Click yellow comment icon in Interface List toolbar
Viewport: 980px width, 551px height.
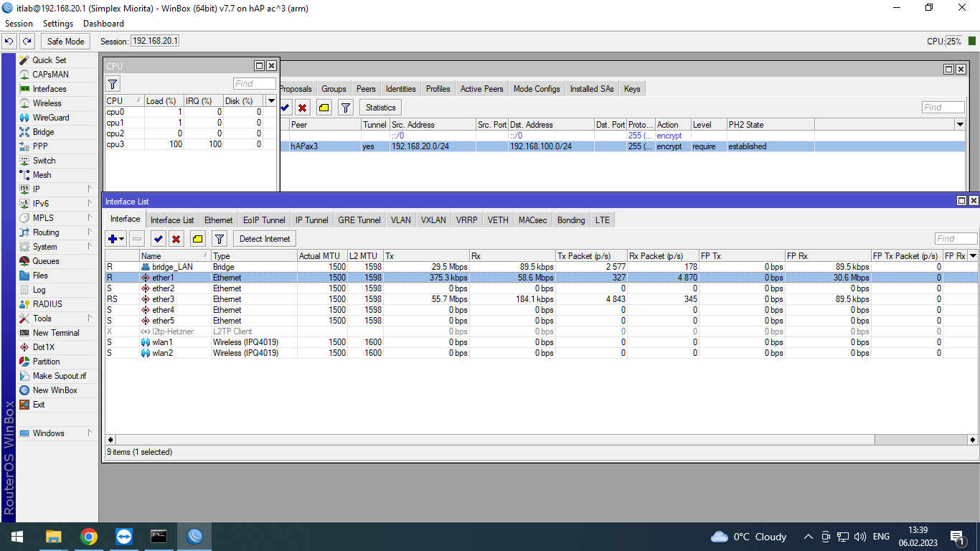click(x=198, y=239)
